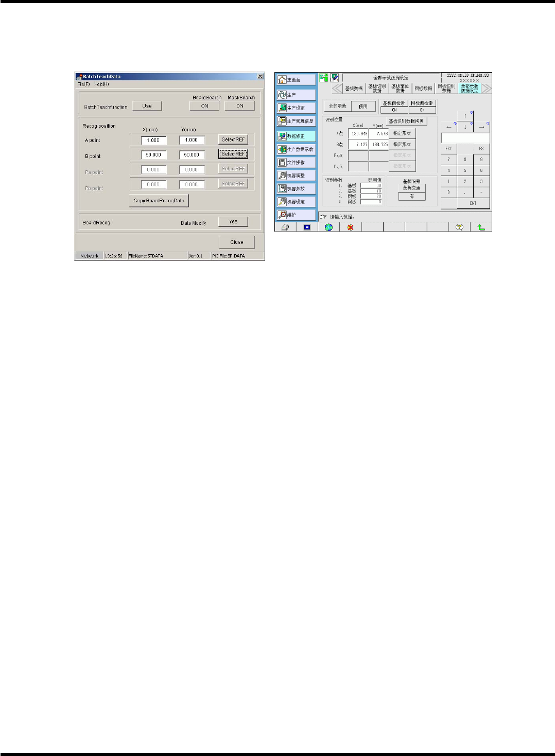This screenshot has width=555, height=756.
Task: Click Close button in BatchTeachData
Action: click(237, 242)
